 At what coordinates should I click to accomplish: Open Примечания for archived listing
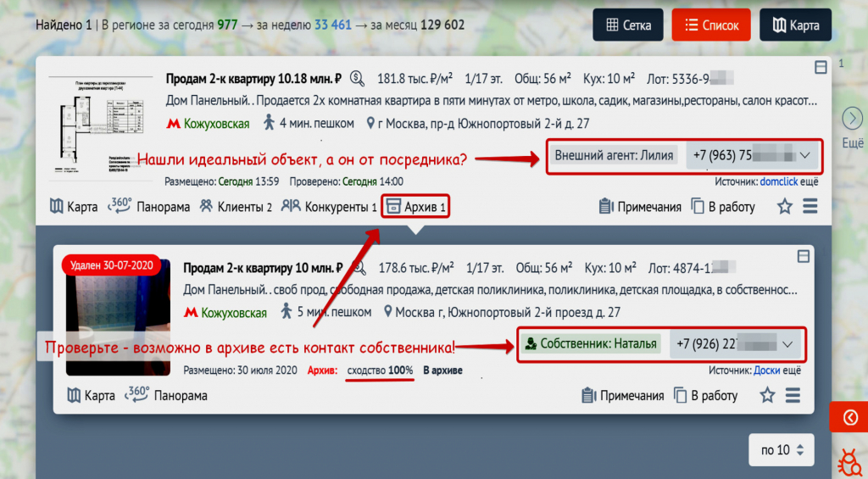pyautogui.click(x=623, y=396)
